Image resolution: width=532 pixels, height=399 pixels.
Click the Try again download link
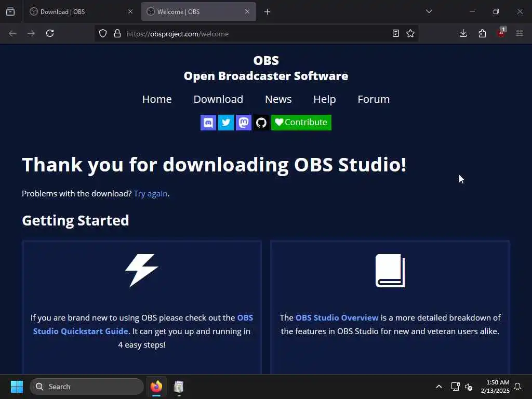tap(151, 194)
